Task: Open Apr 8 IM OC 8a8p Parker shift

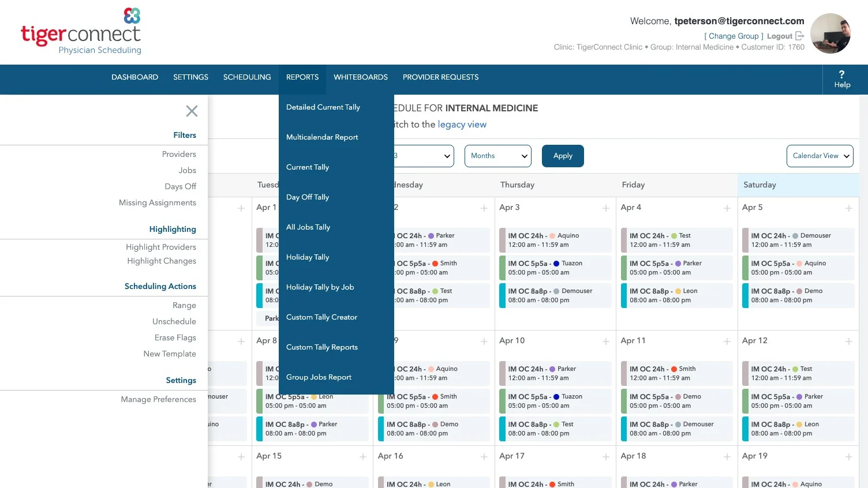Action: point(312,429)
